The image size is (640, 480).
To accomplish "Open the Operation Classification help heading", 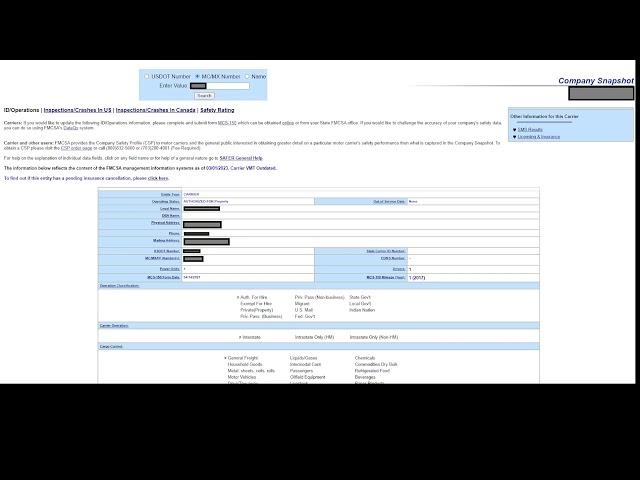I will click(120, 286).
